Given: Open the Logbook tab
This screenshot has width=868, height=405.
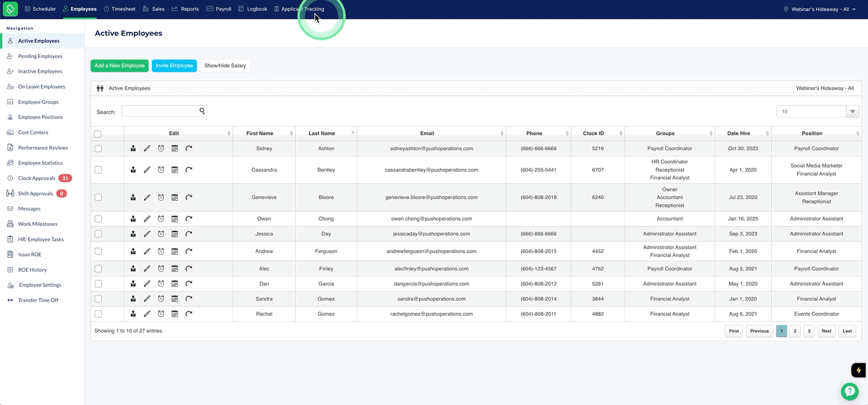Looking at the screenshot, I should [253, 9].
